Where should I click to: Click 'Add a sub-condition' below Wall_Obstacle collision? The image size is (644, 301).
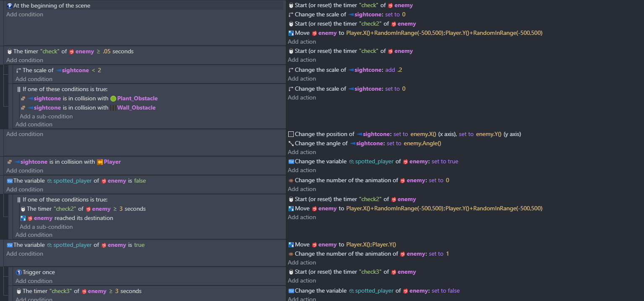(46, 116)
